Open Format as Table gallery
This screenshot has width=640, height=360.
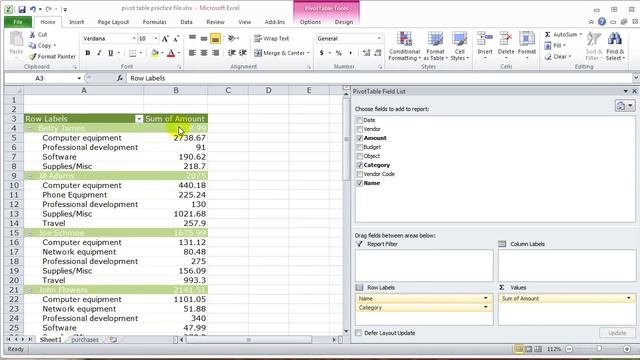[x=435, y=46]
